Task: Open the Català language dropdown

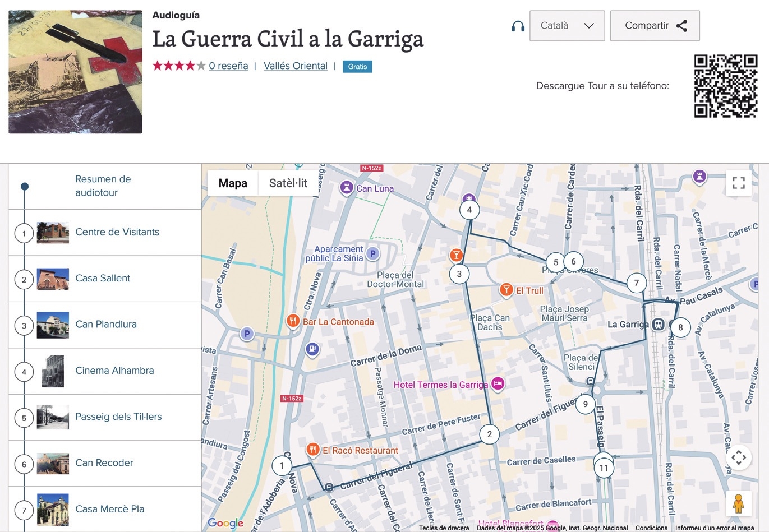Action: click(567, 26)
